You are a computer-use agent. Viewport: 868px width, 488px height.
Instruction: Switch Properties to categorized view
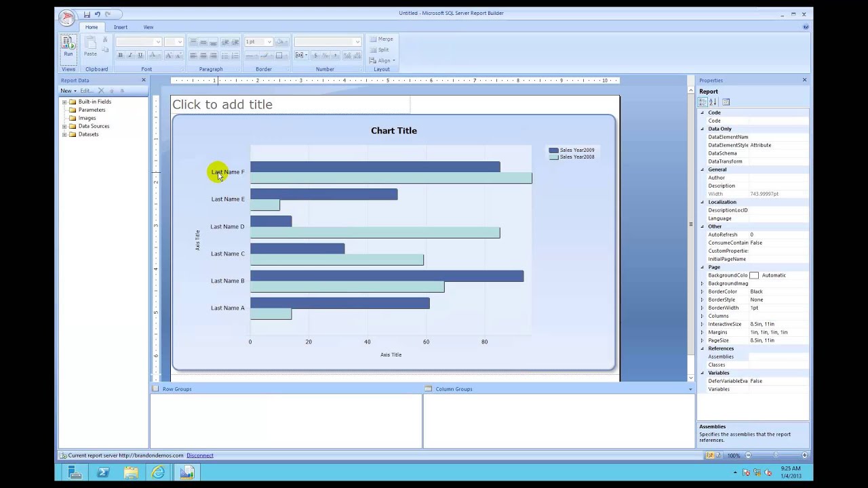coord(703,102)
